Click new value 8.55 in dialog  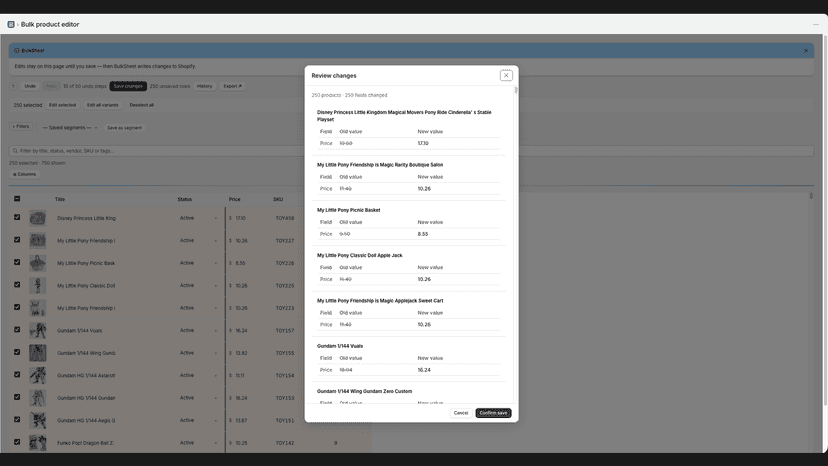point(423,234)
